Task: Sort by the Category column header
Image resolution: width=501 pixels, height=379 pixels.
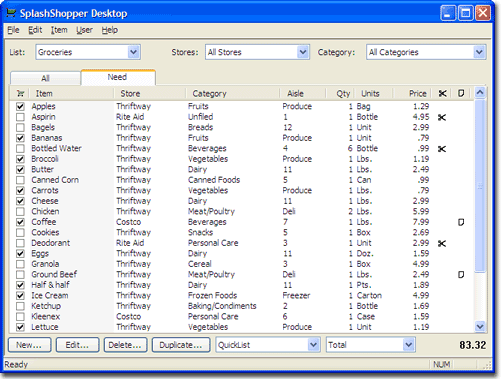Action: pyautogui.click(x=233, y=94)
